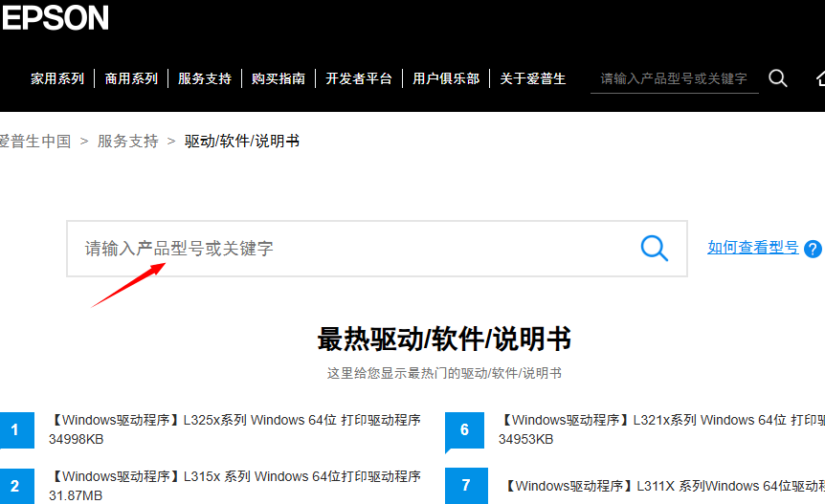The image size is (825, 504).
Task: Open L325x系列 Windows 64位 打印驱动程序
Action: pyautogui.click(x=234, y=420)
